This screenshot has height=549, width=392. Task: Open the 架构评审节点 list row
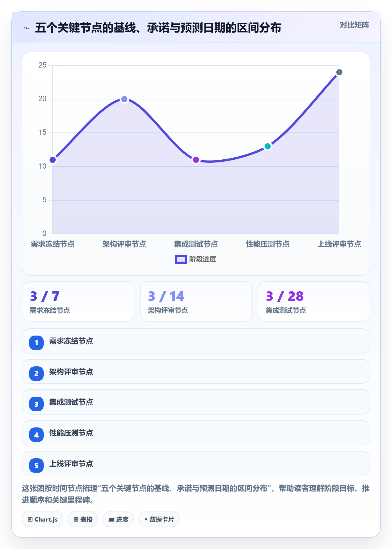click(x=196, y=372)
